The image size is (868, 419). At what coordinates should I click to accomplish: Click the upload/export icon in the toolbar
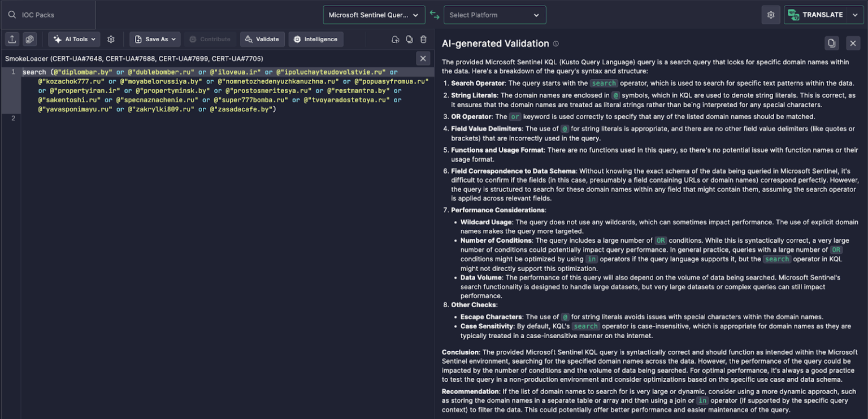pos(12,39)
